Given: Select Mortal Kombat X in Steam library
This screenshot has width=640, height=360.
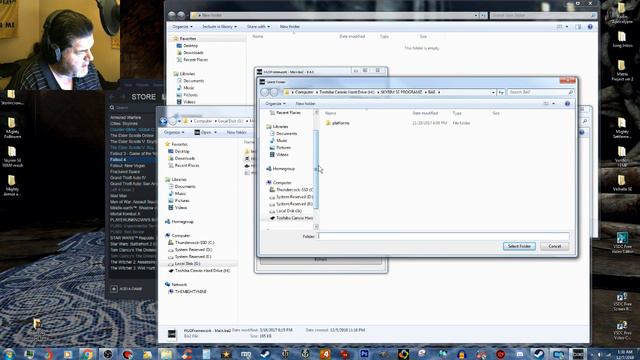Looking at the screenshot, I should [x=125, y=213].
